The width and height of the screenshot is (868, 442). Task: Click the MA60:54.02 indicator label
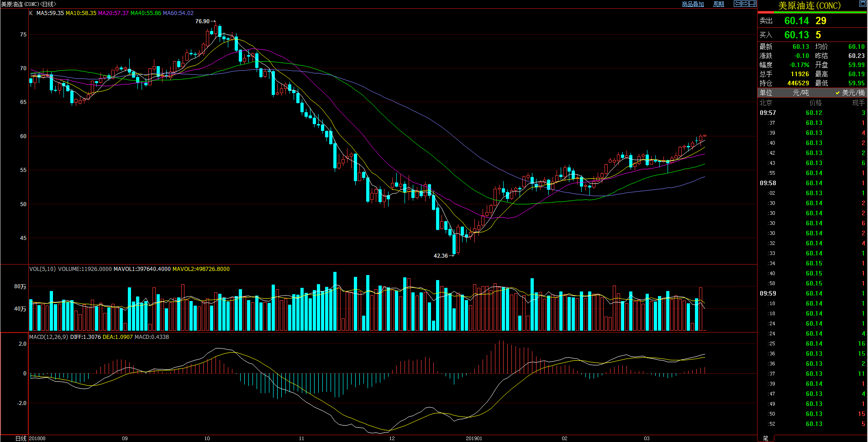(179, 13)
